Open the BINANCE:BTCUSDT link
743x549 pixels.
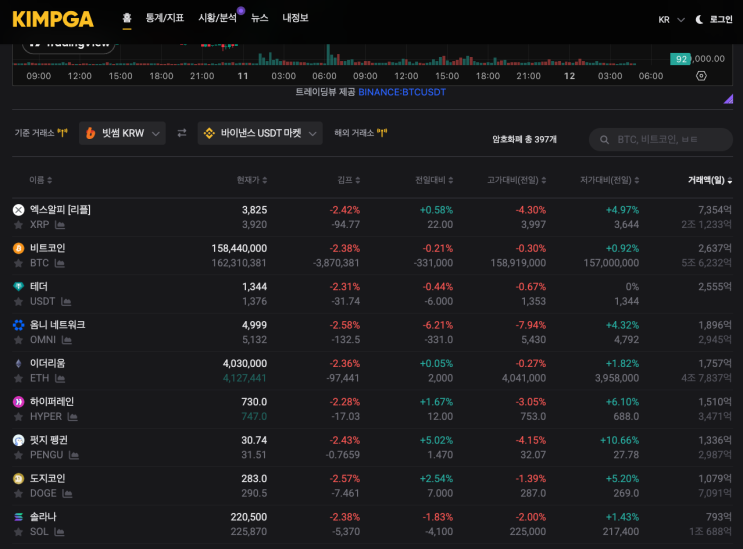tap(402, 92)
